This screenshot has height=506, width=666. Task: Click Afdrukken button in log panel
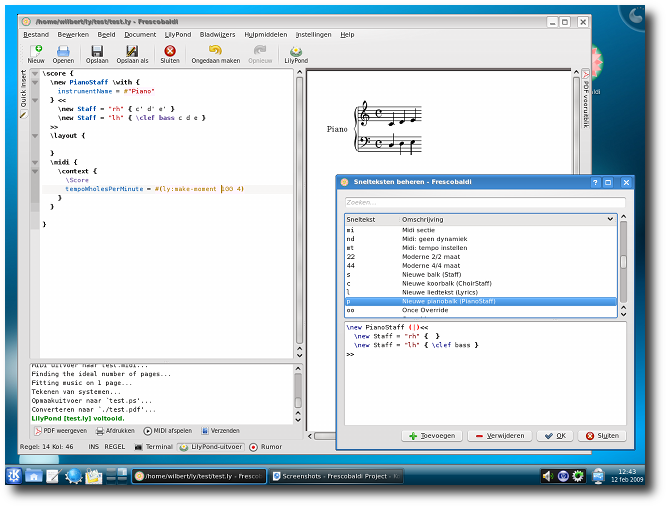[115, 431]
